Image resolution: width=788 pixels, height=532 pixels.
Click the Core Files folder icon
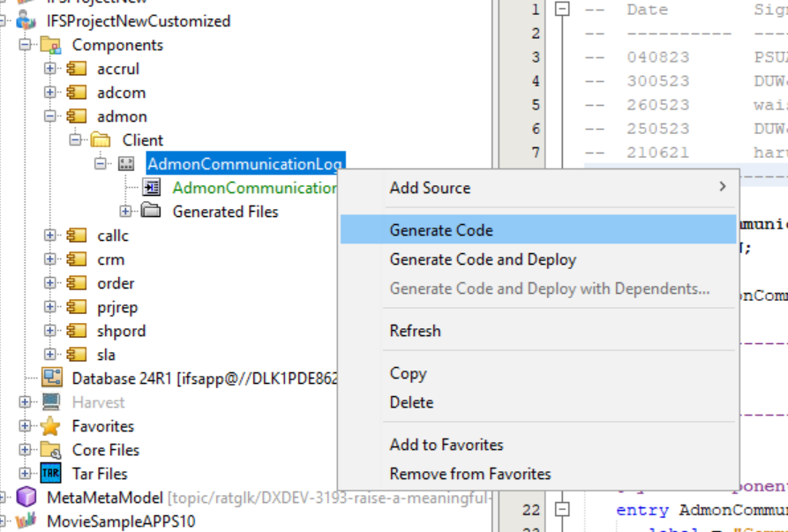(x=51, y=450)
